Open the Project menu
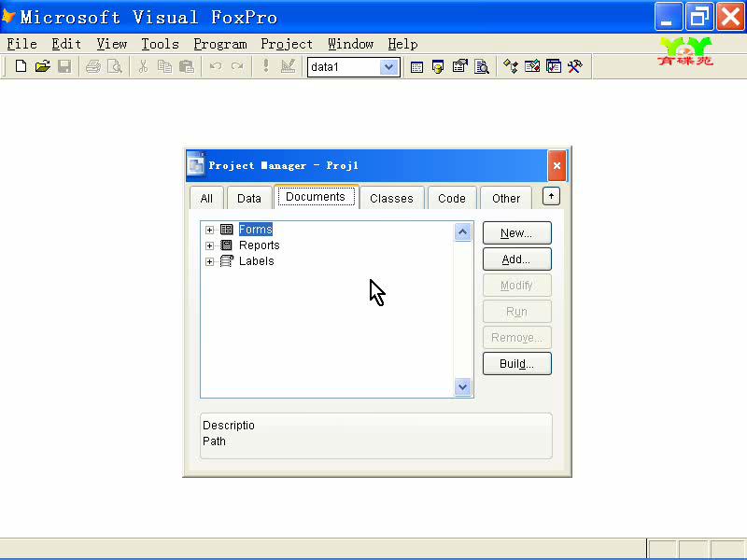The width and height of the screenshot is (747, 560). click(x=287, y=44)
